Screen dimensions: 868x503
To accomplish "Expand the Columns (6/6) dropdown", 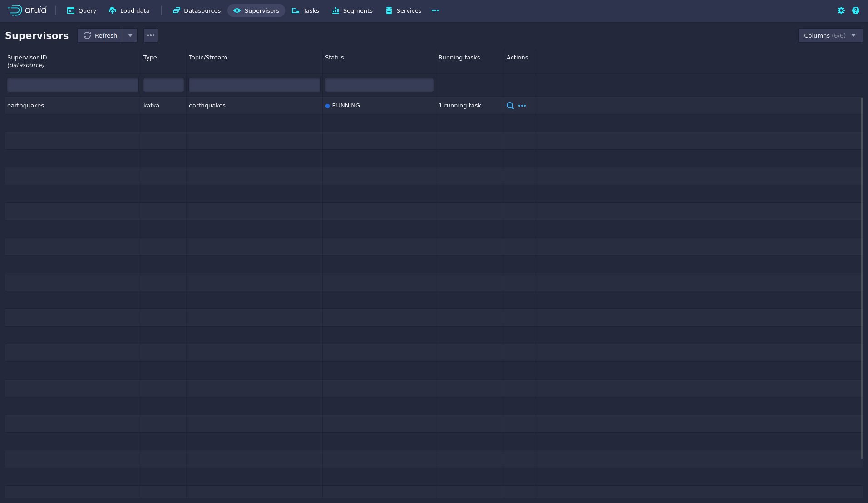I will click(x=830, y=35).
